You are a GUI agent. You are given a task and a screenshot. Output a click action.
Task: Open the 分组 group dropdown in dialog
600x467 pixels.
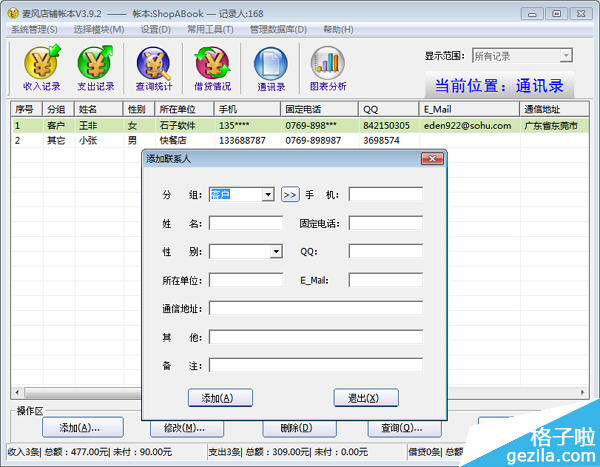click(x=267, y=194)
